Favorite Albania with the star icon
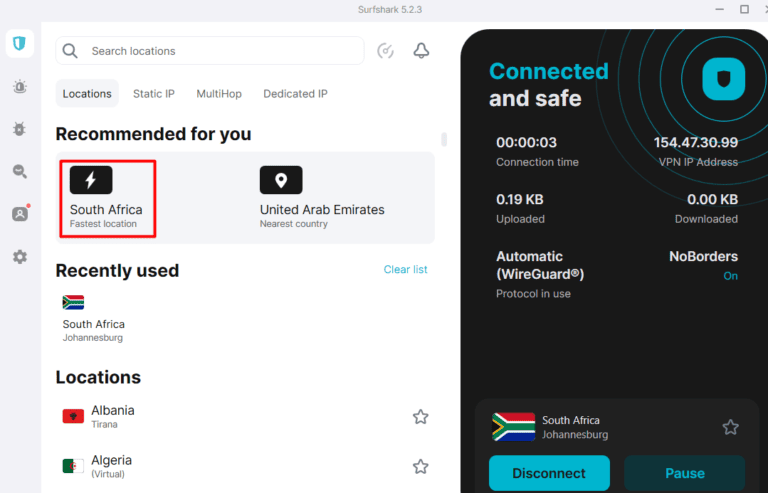The height and width of the screenshot is (493, 768). coord(421,417)
